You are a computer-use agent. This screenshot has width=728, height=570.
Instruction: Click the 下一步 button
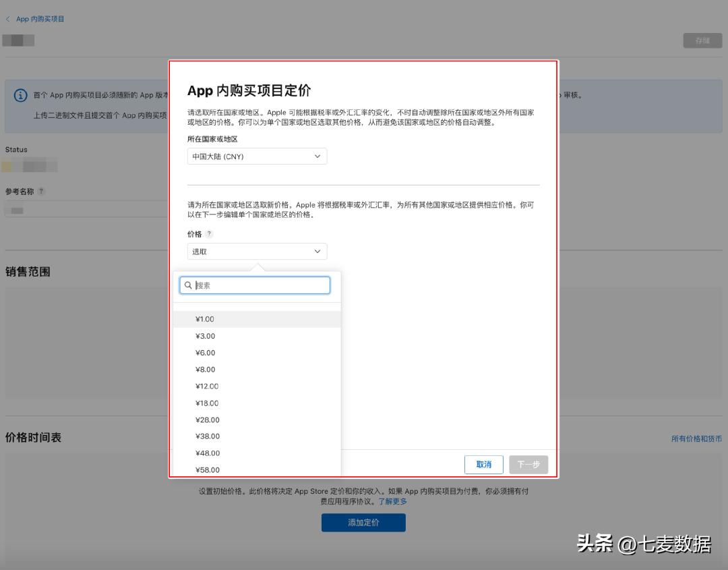(x=528, y=464)
